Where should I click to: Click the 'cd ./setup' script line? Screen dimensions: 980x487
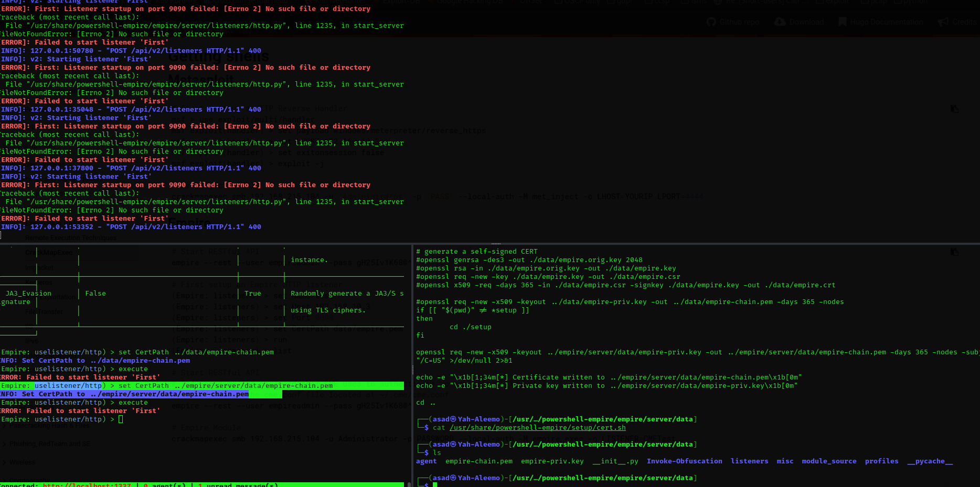pyautogui.click(x=471, y=327)
